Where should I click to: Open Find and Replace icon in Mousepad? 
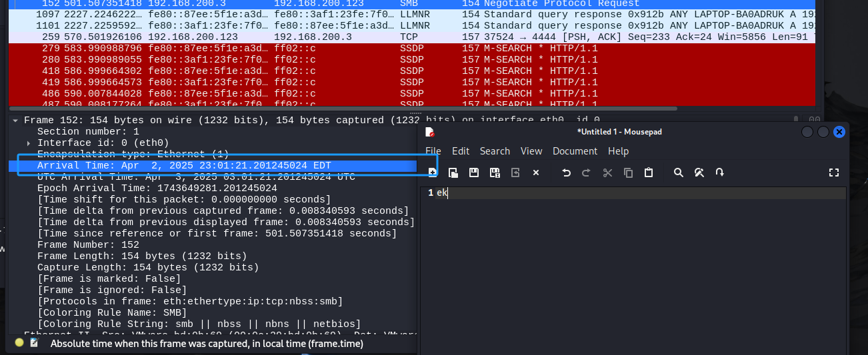click(699, 173)
